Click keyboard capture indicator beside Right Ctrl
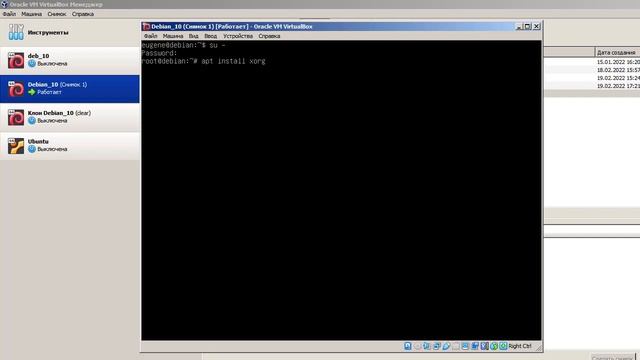This screenshot has width=640, height=360. (x=503, y=346)
